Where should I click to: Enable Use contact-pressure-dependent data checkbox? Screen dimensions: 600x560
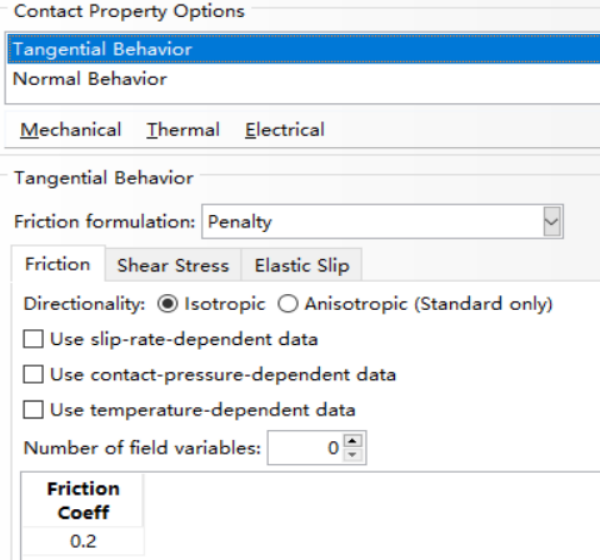(x=33, y=374)
